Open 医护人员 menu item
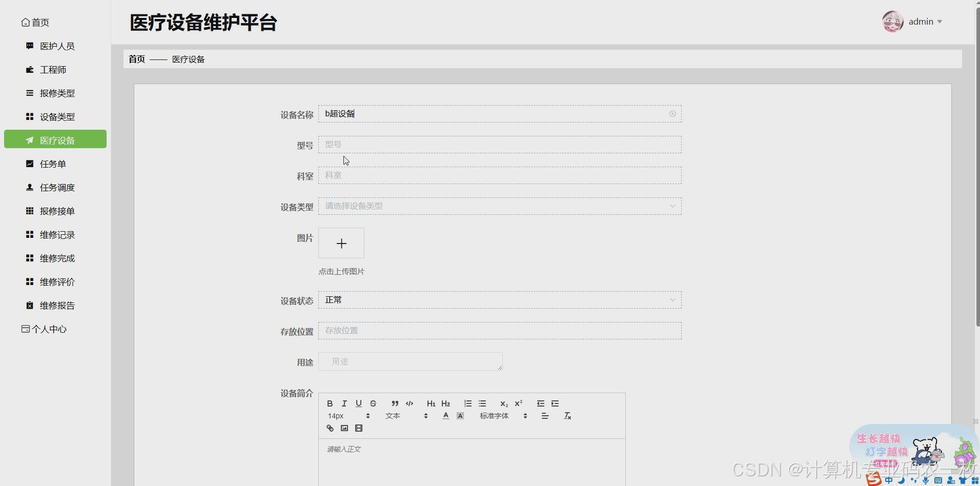 [x=55, y=46]
